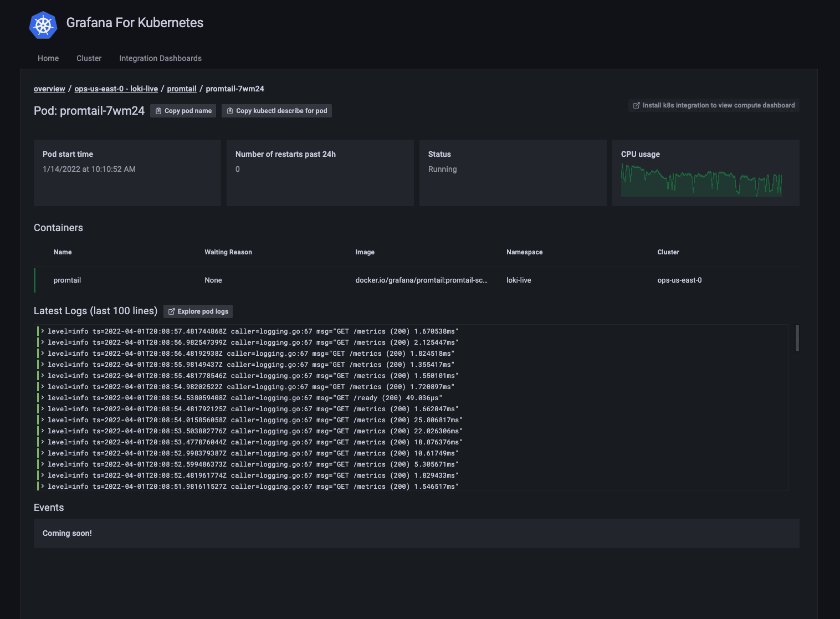Screen dimensions: 840x619
Task: Expand the GET /ready log line
Action: 43,398
